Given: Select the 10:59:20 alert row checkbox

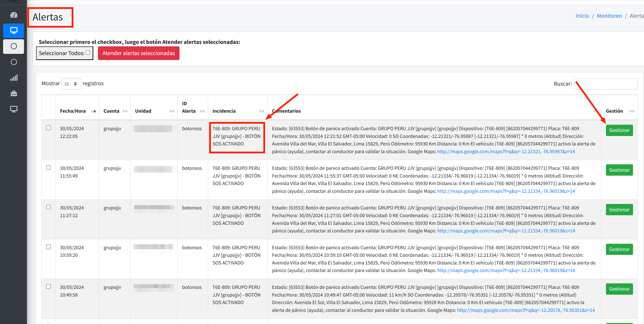Looking at the screenshot, I should pyautogui.click(x=49, y=247).
